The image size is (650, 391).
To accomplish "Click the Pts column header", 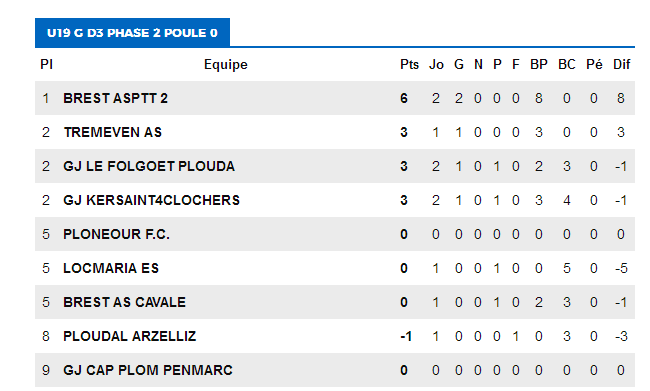I will click(409, 65).
